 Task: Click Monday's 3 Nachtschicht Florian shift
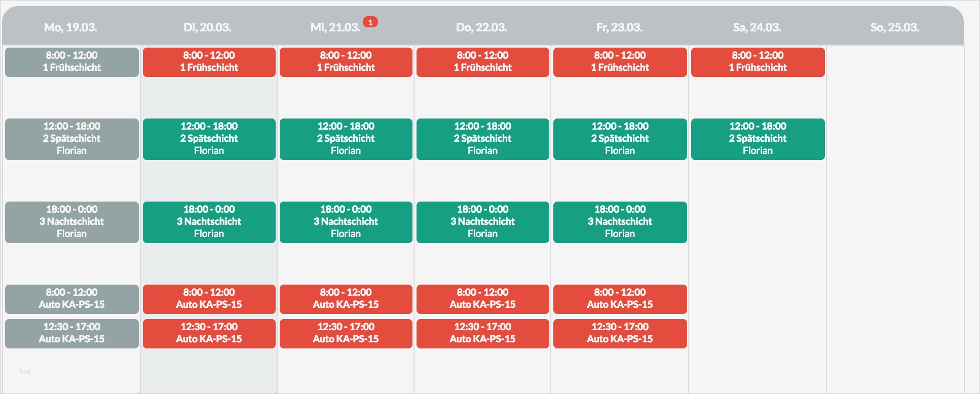[x=72, y=222]
